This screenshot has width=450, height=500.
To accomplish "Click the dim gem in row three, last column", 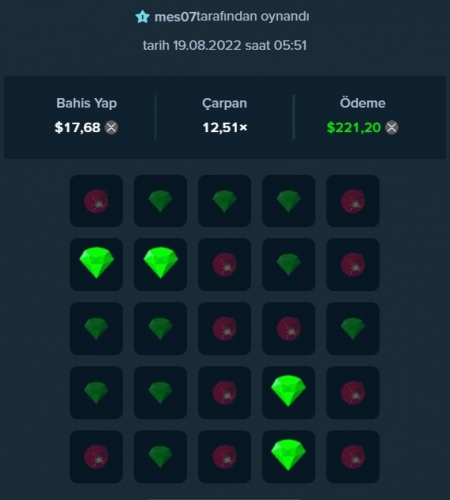I will [353, 329].
